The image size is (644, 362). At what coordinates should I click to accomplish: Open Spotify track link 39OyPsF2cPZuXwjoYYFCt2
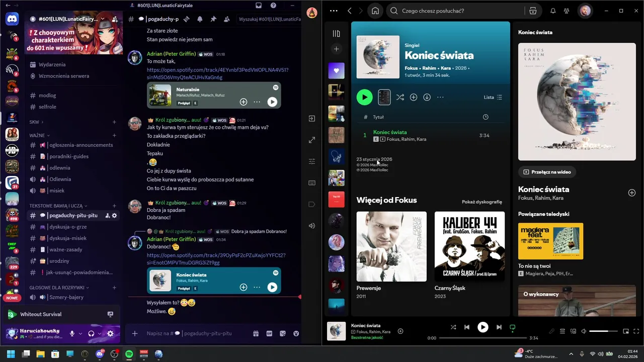[x=216, y=259]
